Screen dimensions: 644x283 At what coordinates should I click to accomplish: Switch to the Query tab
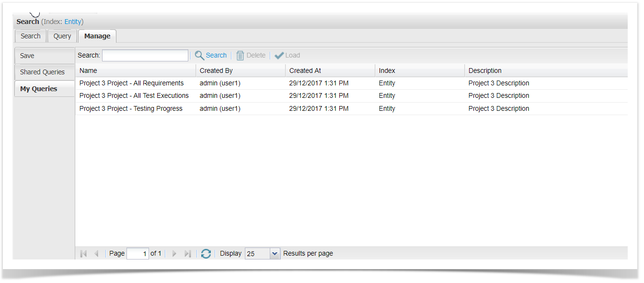(62, 36)
